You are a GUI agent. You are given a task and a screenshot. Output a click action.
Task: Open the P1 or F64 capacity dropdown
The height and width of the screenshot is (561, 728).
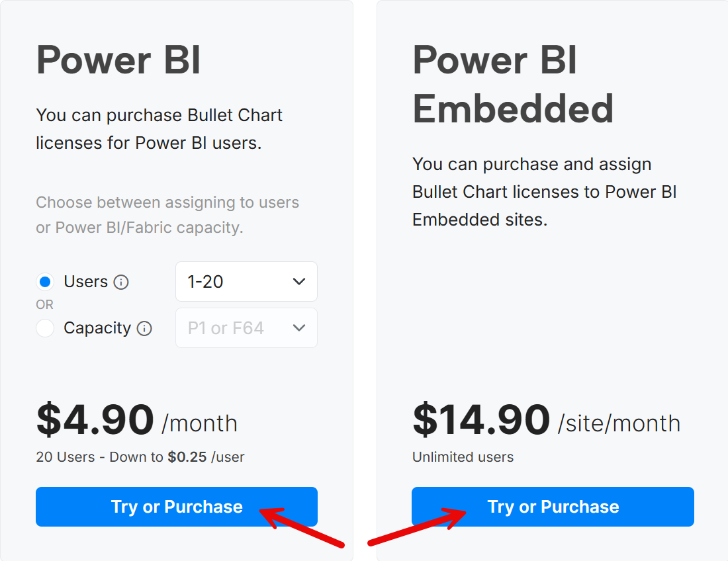(247, 328)
